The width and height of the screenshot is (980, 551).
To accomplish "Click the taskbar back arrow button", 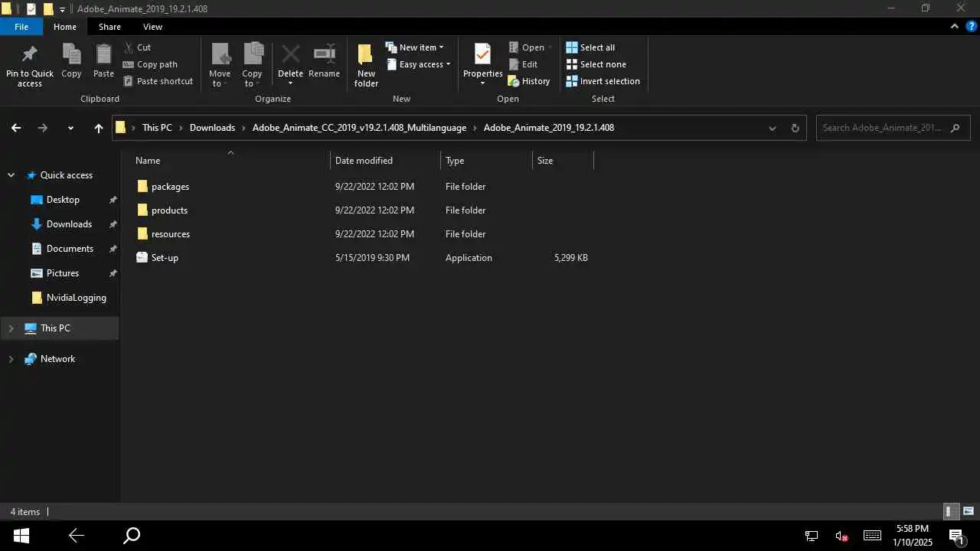I will (76, 536).
